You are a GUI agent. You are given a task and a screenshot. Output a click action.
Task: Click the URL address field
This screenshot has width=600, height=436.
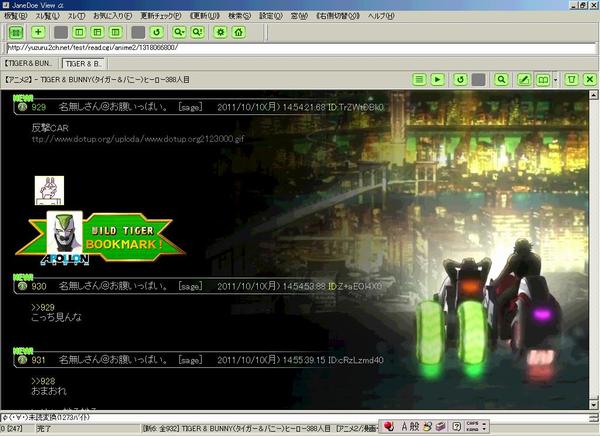click(301, 48)
